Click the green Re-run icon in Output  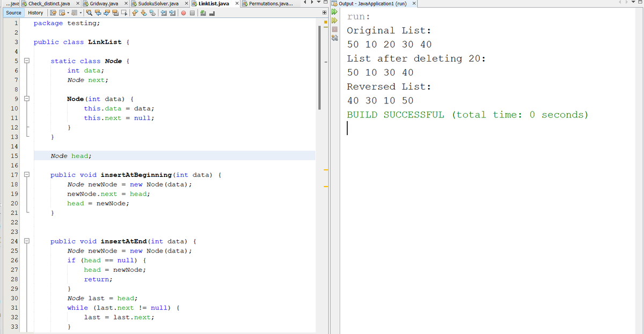point(334,11)
